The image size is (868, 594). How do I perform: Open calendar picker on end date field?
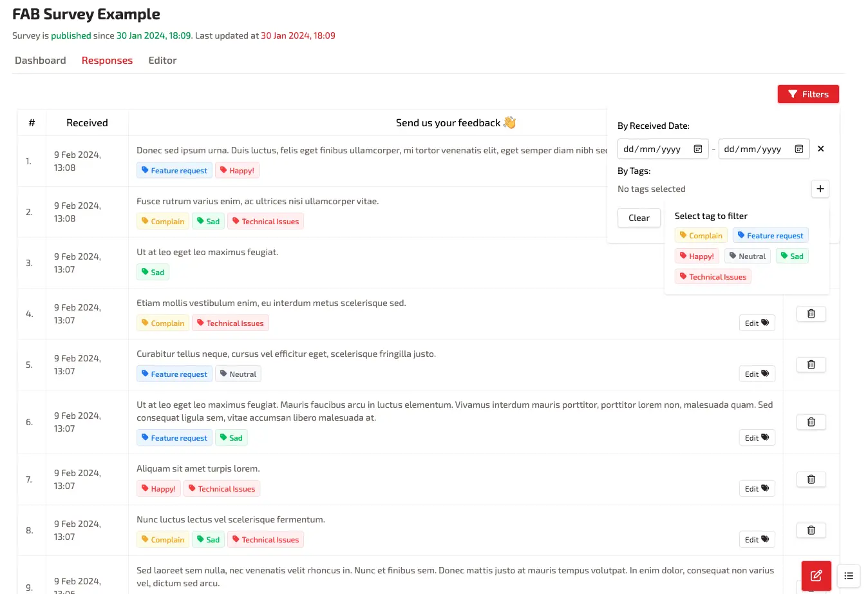point(798,149)
